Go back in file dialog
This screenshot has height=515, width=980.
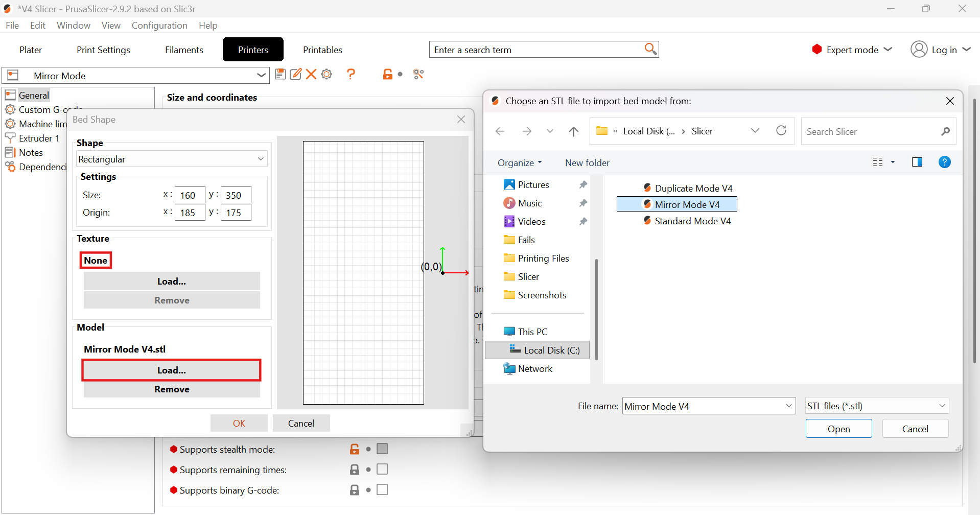(500, 131)
